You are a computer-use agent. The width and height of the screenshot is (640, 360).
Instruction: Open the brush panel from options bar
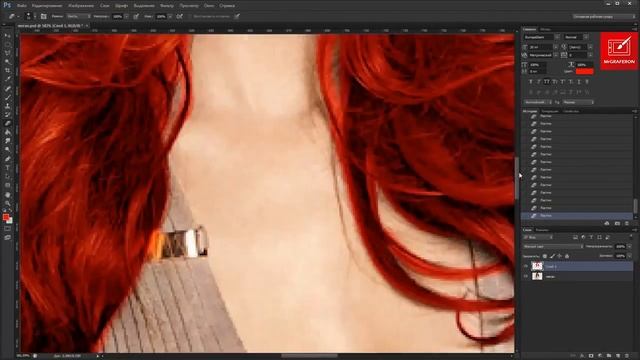(x=43, y=16)
